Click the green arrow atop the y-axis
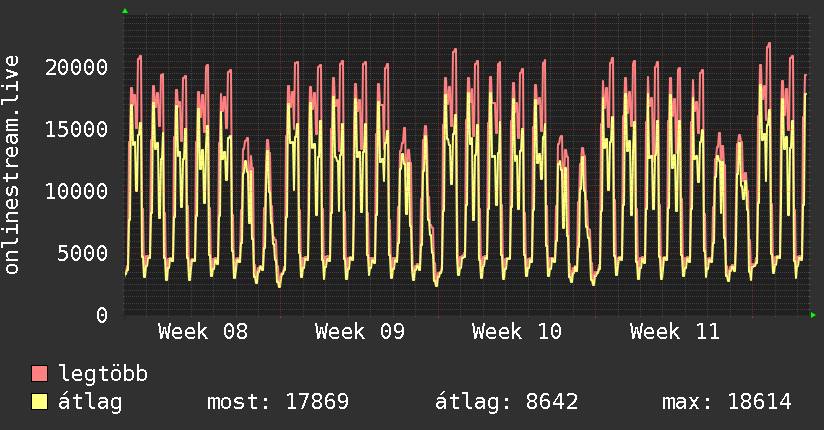824x430 pixels. pyautogui.click(x=125, y=11)
